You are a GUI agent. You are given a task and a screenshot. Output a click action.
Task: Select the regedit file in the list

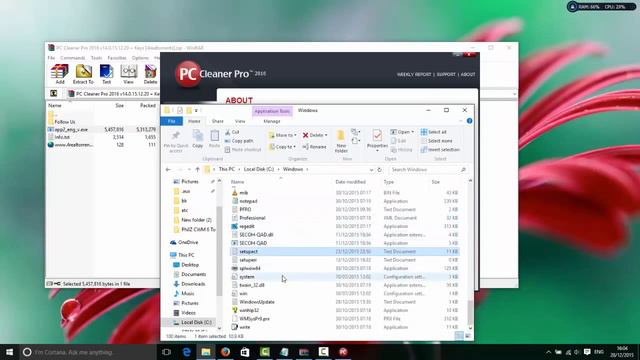coord(247,226)
